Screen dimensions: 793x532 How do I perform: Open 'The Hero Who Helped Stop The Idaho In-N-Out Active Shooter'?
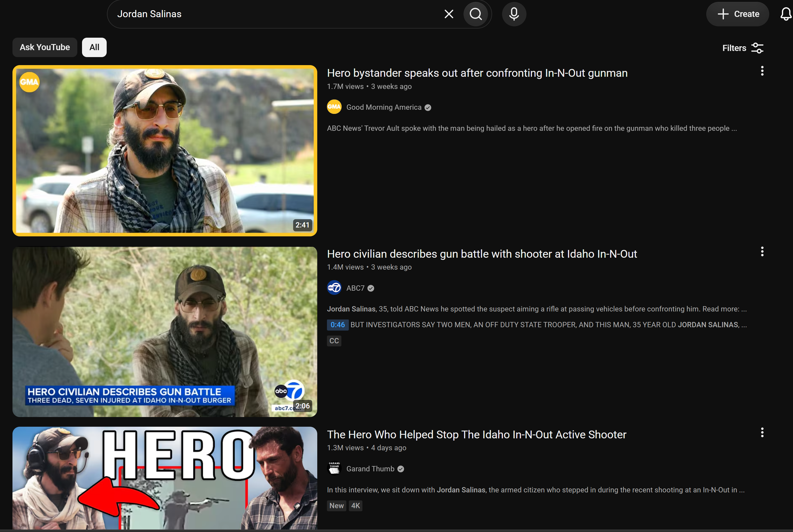coord(477,435)
